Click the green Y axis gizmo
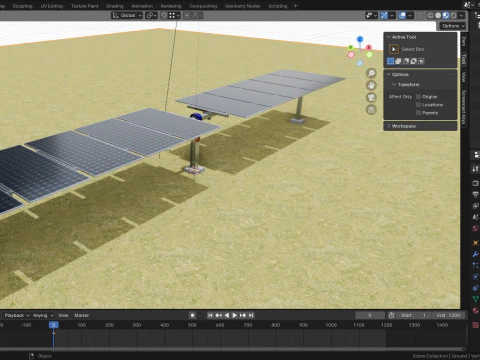This screenshot has height=360, width=480. click(350, 48)
